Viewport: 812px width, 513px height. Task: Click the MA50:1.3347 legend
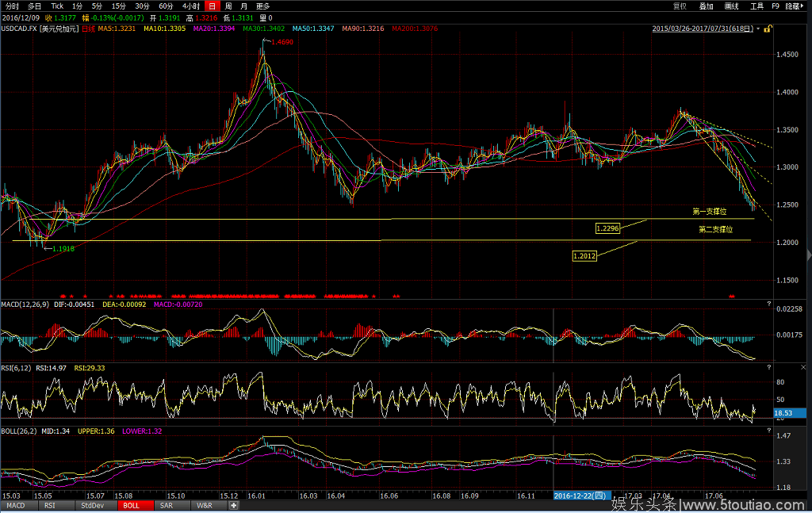313,29
